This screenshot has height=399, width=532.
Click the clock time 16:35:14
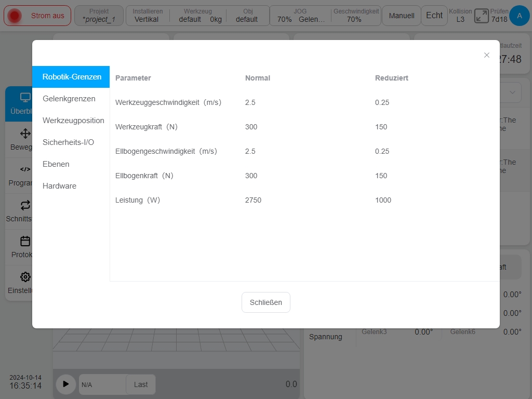click(25, 386)
